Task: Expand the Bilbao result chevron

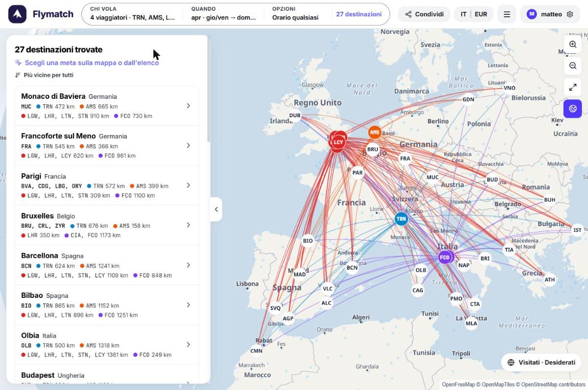Action: tap(188, 305)
